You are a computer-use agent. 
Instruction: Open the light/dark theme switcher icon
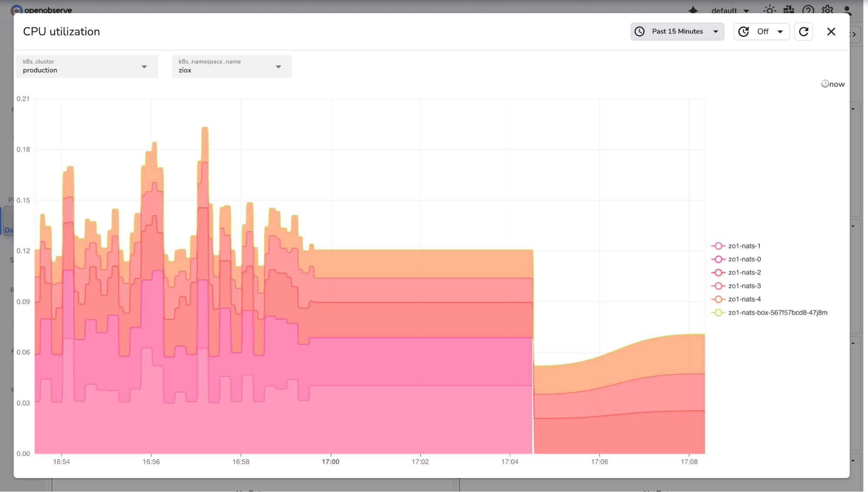pos(769,9)
